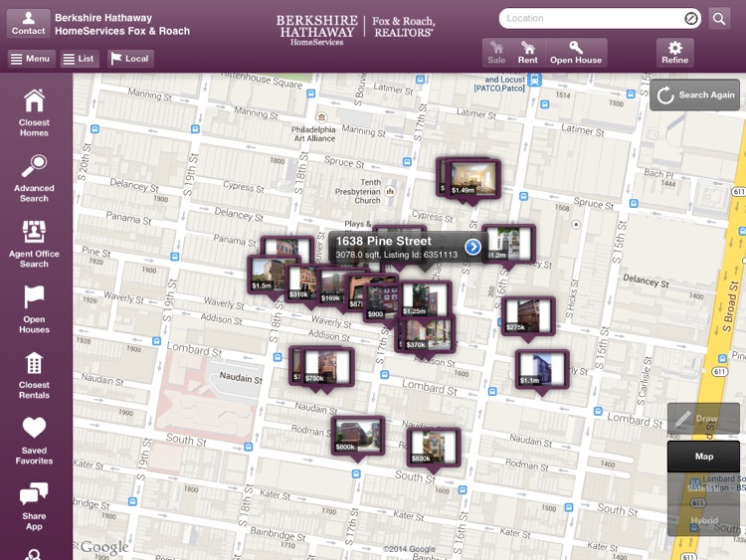
Task: Toggle the Open House filter
Action: coord(576,53)
